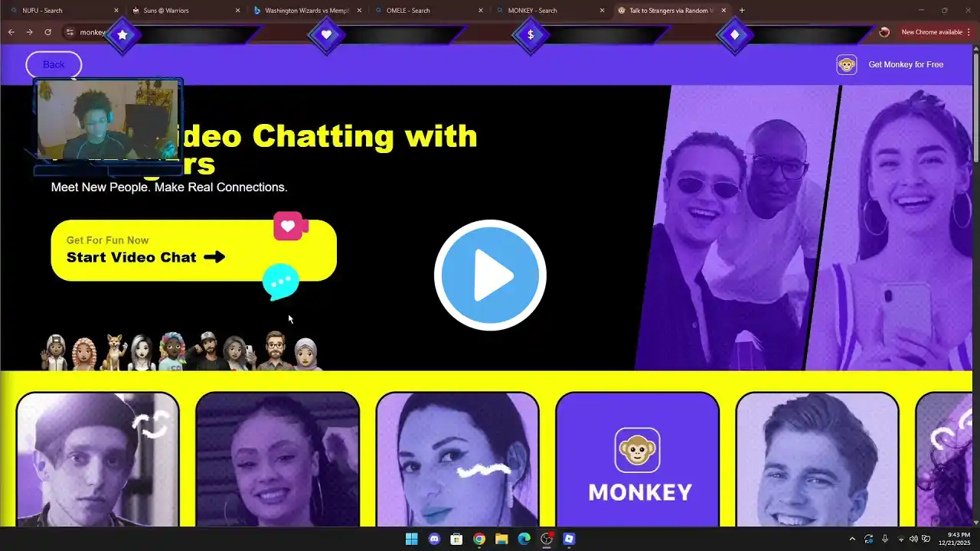Open File Explorer from the taskbar
The image size is (980, 551).
pos(501,539)
